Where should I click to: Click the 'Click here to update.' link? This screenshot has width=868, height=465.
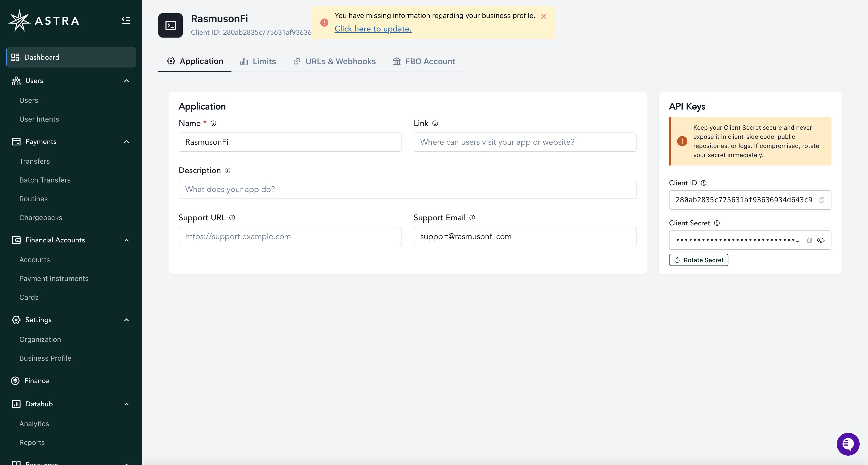pyautogui.click(x=373, y=29)
